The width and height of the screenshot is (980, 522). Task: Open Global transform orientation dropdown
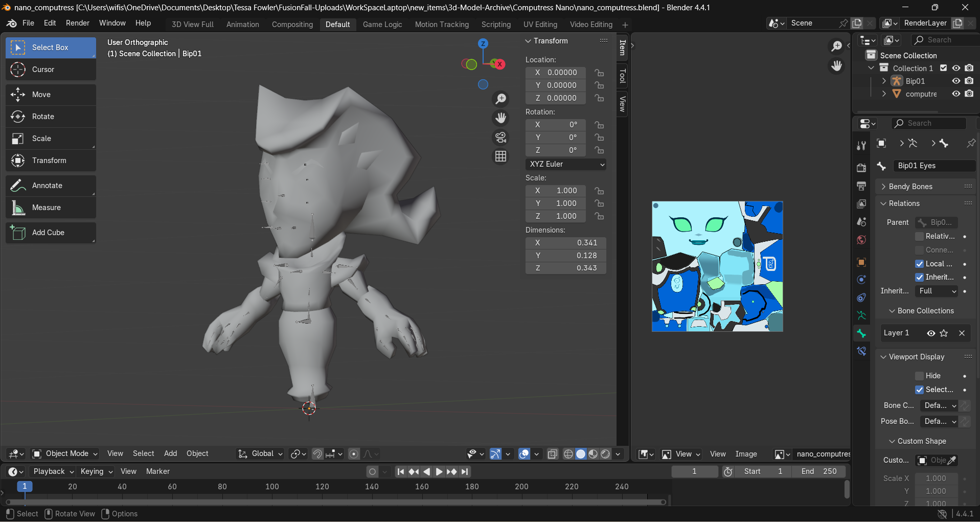[261, 454]
